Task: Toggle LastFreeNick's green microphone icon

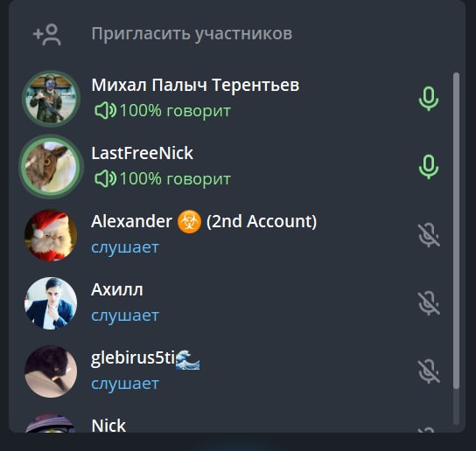Action: (429, 167)
